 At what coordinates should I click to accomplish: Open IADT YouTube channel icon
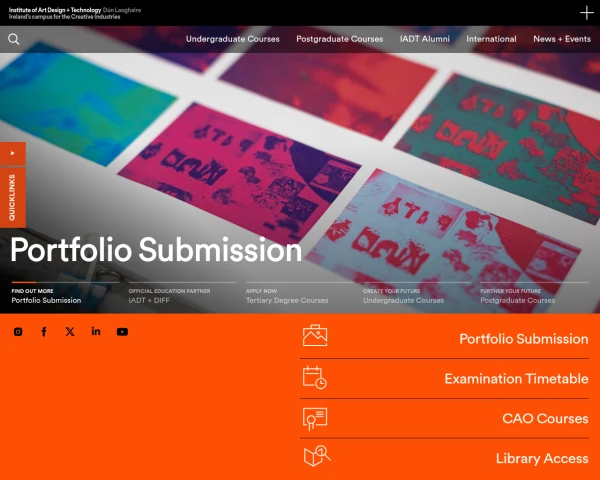click(122, 332)
